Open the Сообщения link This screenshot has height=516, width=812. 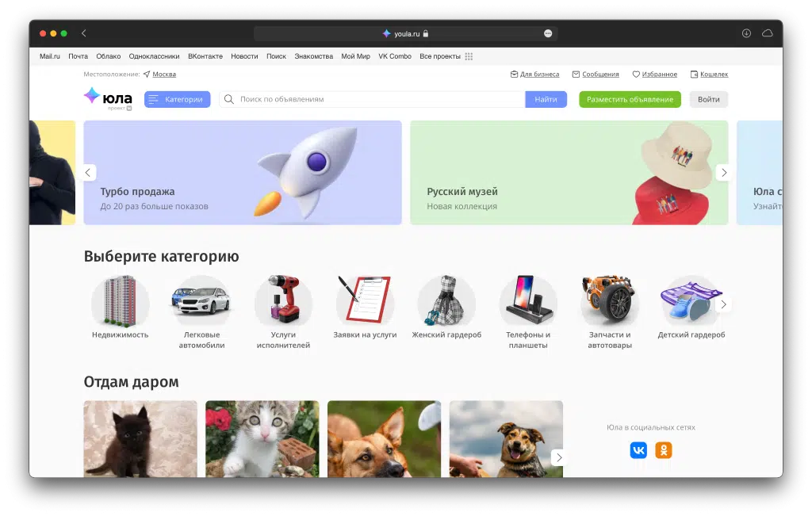(x=600, y=74)
